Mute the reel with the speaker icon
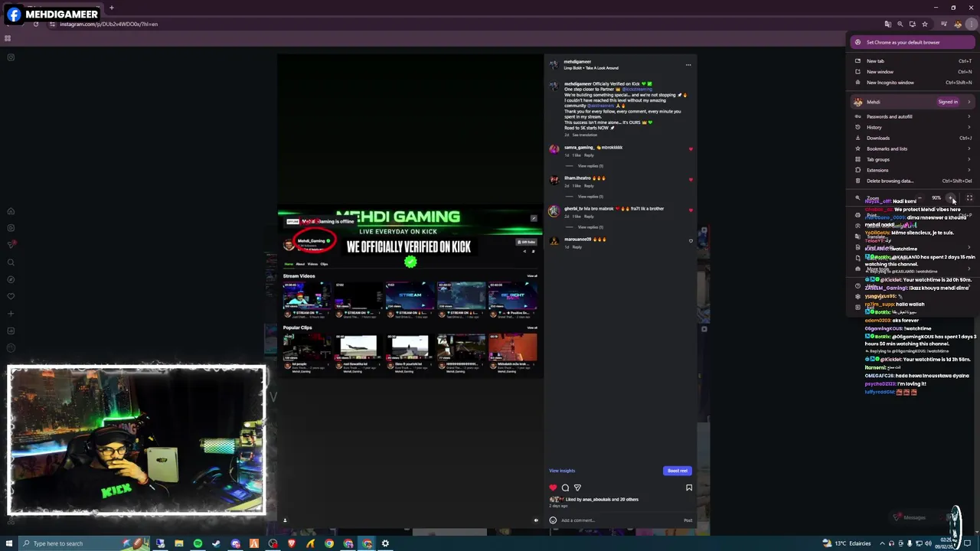The height and width of the screenshot is (551, 980). (536, 520)
